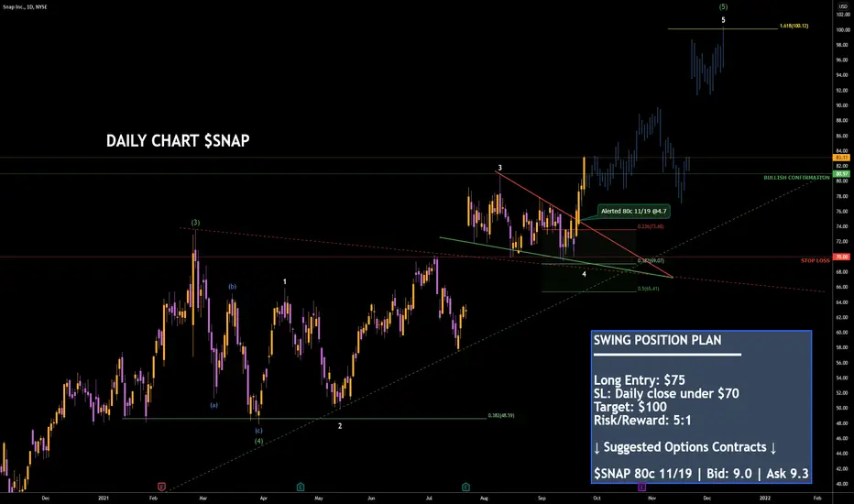Open the USD currency selector

[x=843, y=6]
